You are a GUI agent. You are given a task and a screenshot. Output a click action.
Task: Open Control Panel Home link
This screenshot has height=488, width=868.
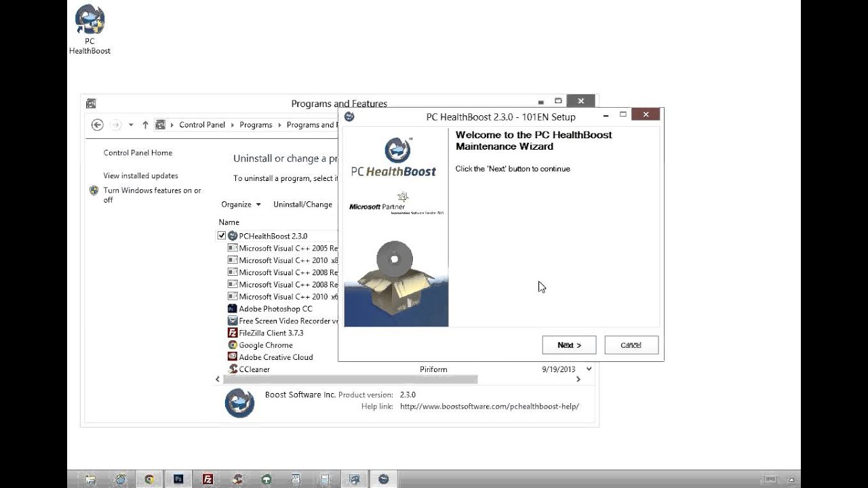click(x=138, y=152)
